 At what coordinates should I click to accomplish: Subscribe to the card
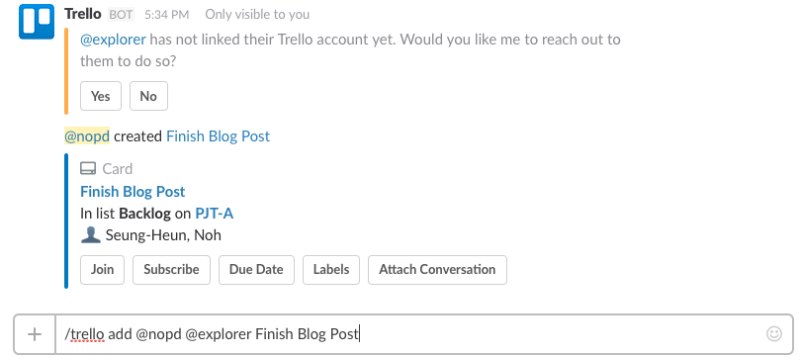[x=171, y=269]
